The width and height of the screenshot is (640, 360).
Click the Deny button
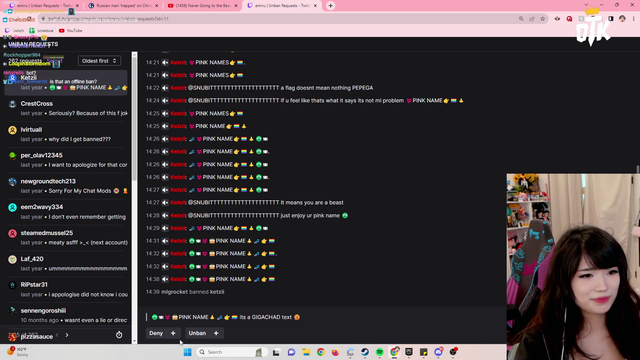[x=156, y=333]
